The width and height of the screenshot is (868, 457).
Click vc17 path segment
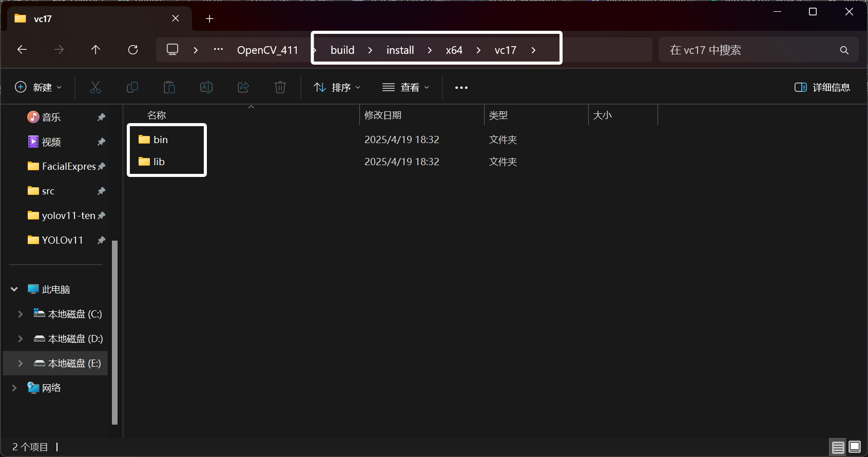[x=505, y=50]
